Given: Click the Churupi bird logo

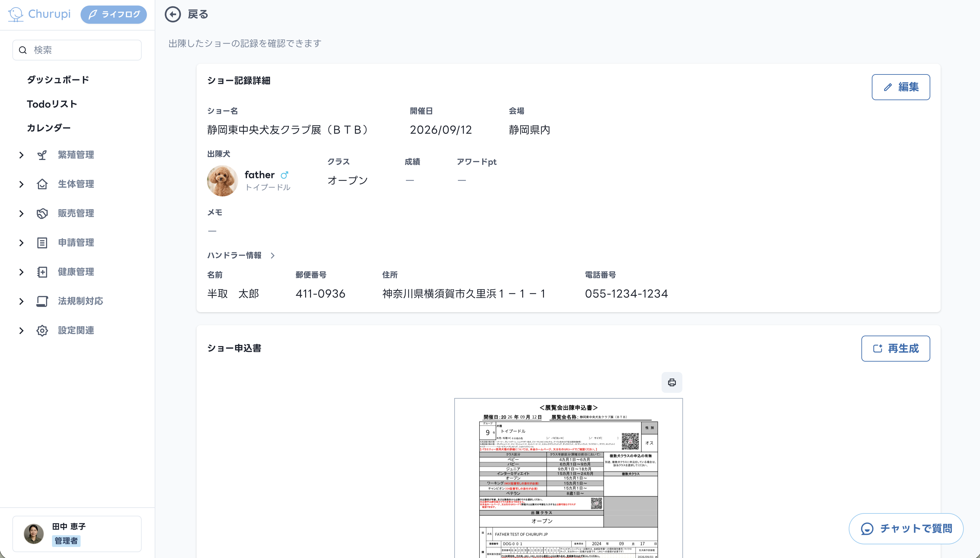Looking at the screenshot, I should coord(16,15).
